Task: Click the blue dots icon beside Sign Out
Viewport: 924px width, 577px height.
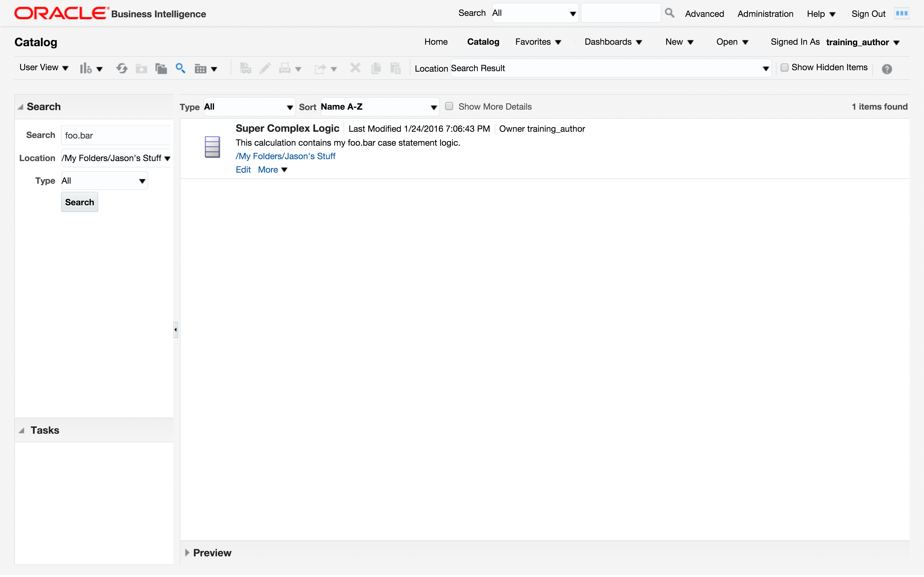Action: tap(902, 13)
